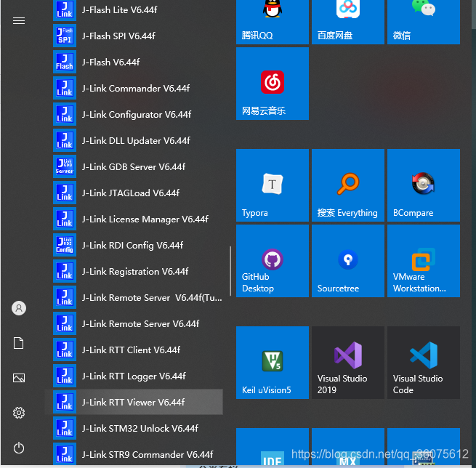
Task: Open the 微信 tile
Action: [424, 22]
